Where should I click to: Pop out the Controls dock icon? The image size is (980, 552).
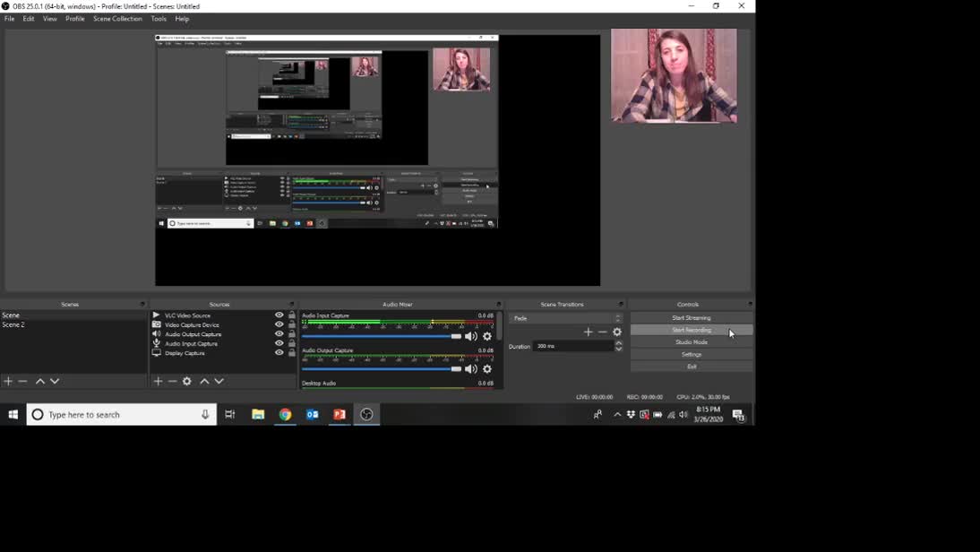point(750,305)
